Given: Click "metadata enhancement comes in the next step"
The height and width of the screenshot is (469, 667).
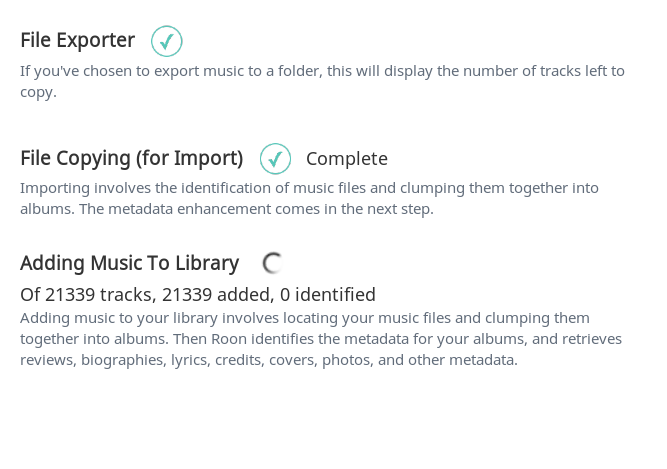Looking at the screenshot, I should (271, 209).
